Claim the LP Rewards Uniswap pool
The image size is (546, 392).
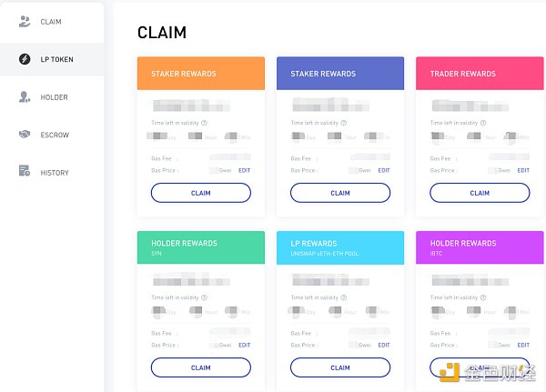click(x=340, y=367)
